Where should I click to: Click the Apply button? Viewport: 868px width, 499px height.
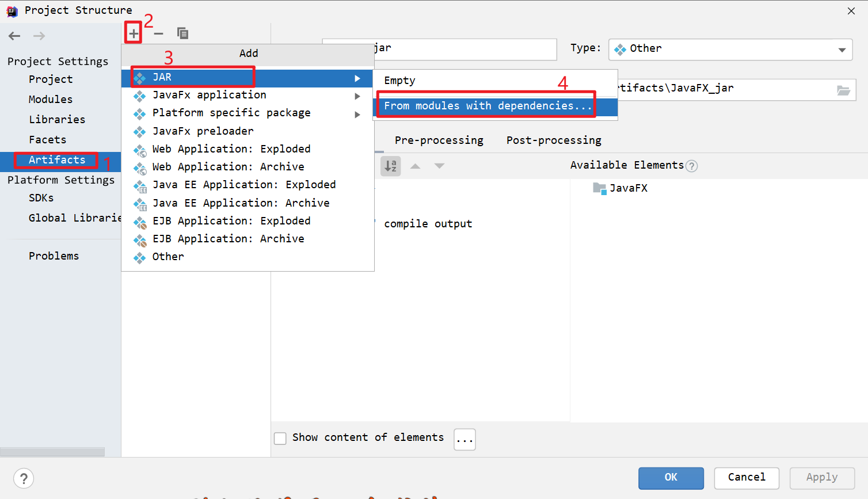point(822,478)
